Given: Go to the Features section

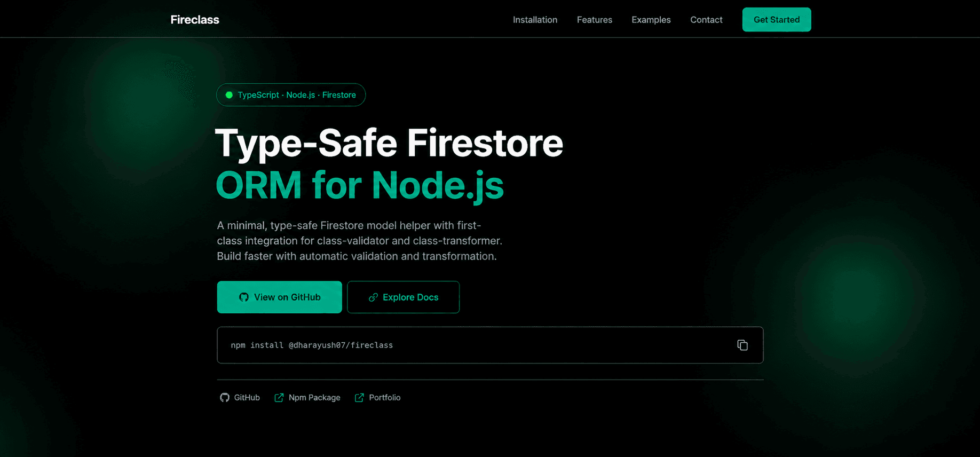Looking at the screenshot, I should [594, 20].
